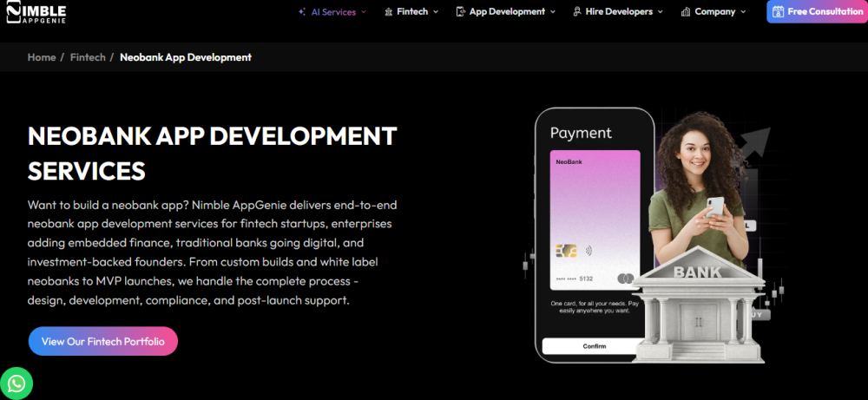Click the Hire Developers person icon
The image size is (868, 400).
(576, 11)
